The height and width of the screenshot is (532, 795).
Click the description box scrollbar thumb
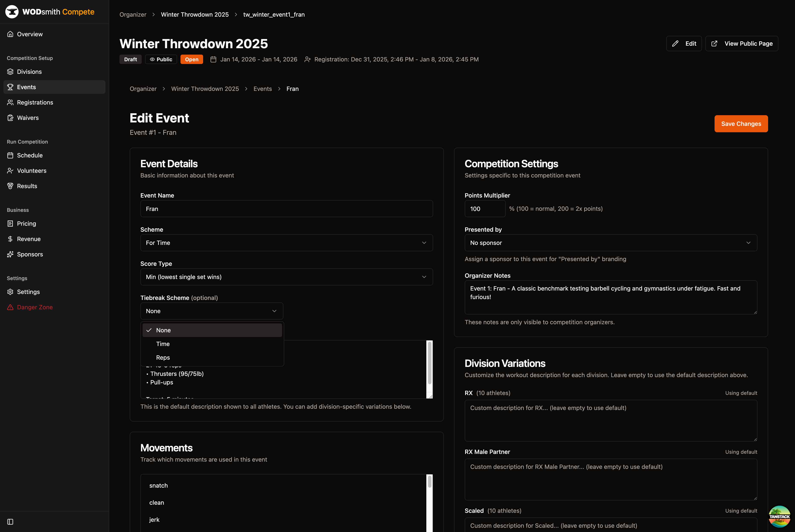pos(430,363)
